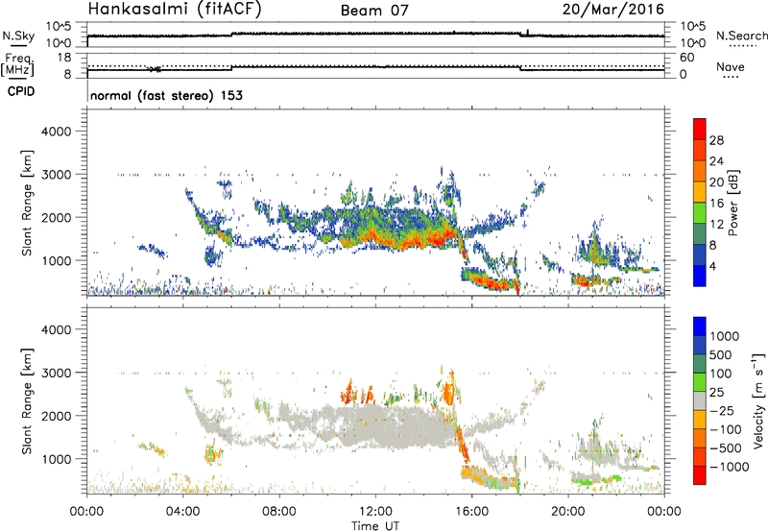Click the "100" velocity colorbar value
The image size is (768, 532).
click(721, 374)
